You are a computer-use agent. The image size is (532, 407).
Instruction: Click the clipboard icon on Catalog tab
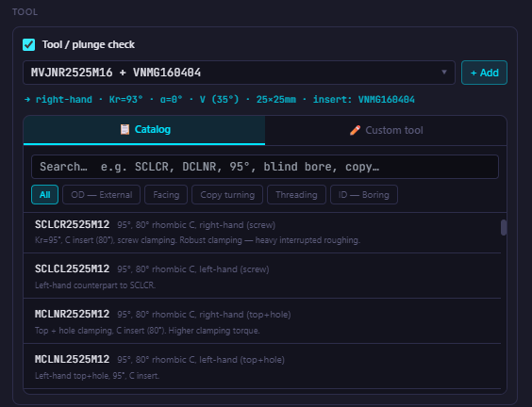point(125,129)
